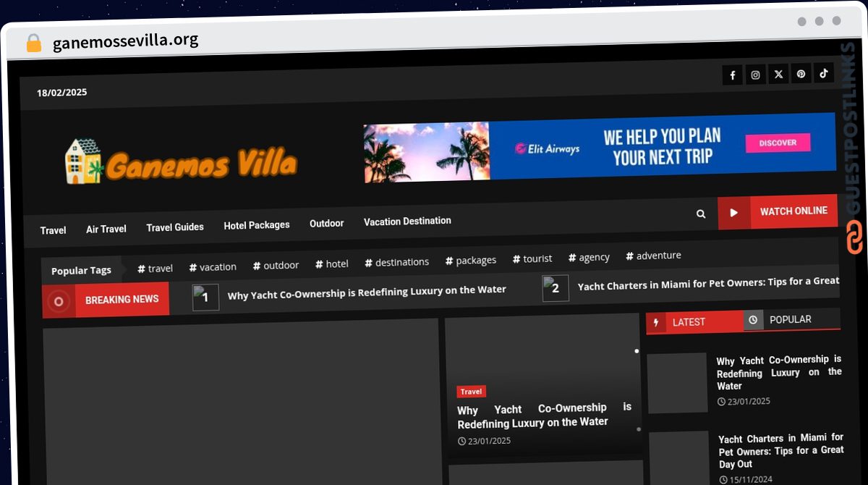868x485 pixels.
Task: Click the Breaking News circle icon
Action: pyautogui.click(x=59, y=300)
